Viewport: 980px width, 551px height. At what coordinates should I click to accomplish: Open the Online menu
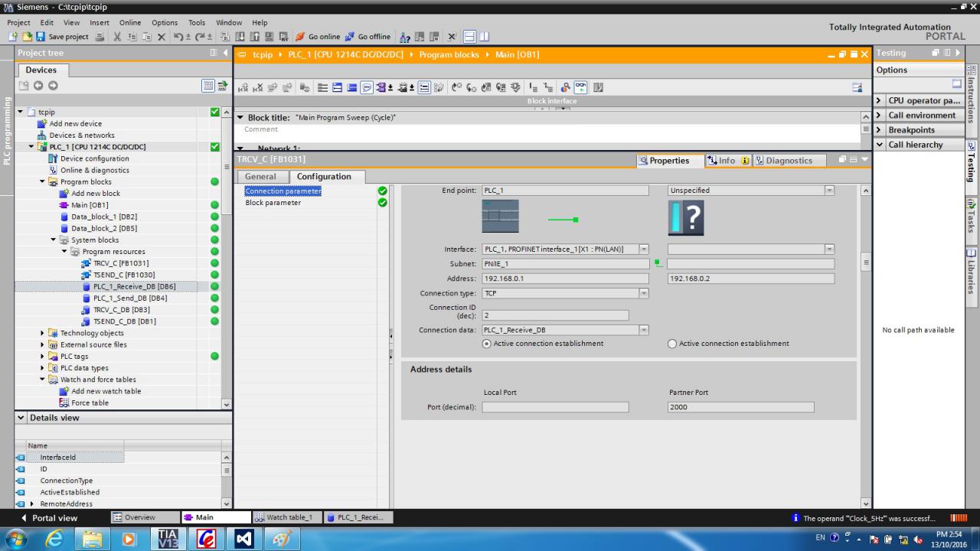(x=130, y=23)
